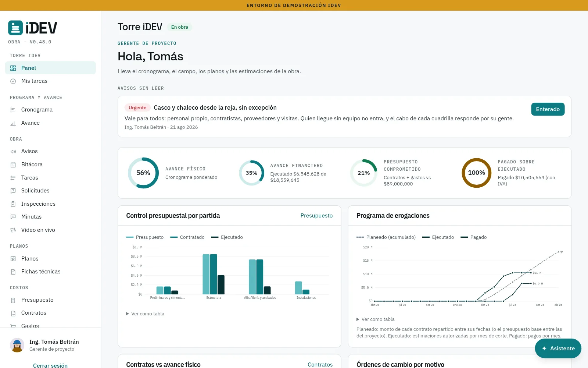Click the Bitácora calendar icon
The width and height of the screenshot is (588, 368).
(x=13, y=164)
